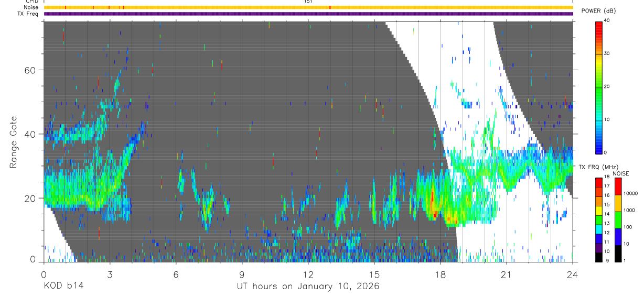Screen dimensions: 644x297
Task: Click the 100 label in the NOISE legend
Action: pyautogui.click(x=628, y=227)
